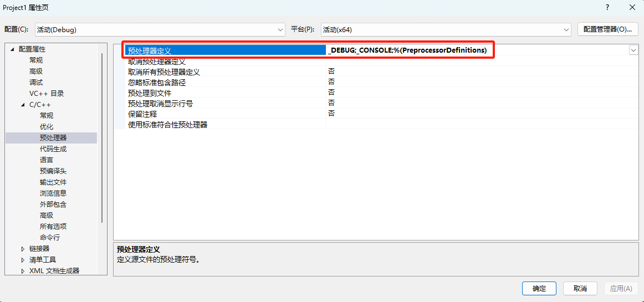Click the 否 value for 忽略标准包含路径

[x=331, y=82]
